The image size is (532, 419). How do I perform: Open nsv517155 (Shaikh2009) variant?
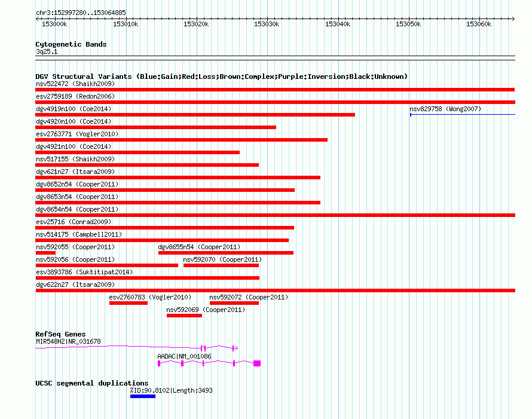tap(147, 165)
